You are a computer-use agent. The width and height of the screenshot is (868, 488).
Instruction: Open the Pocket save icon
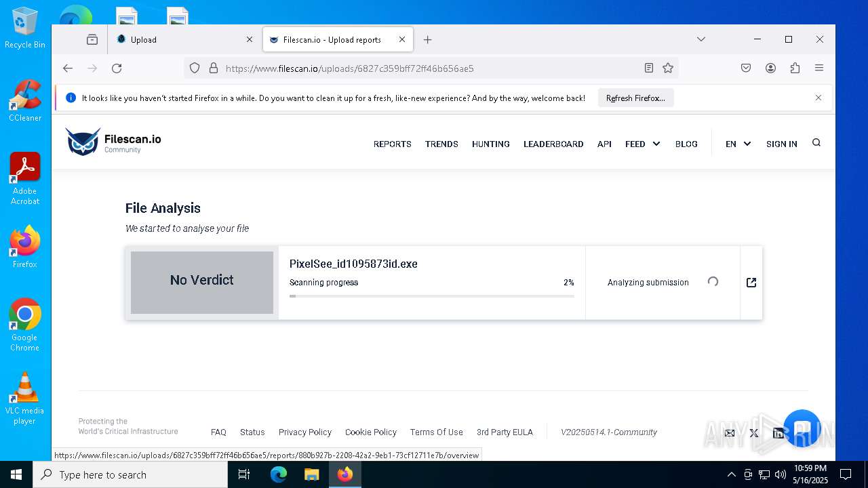746,68
